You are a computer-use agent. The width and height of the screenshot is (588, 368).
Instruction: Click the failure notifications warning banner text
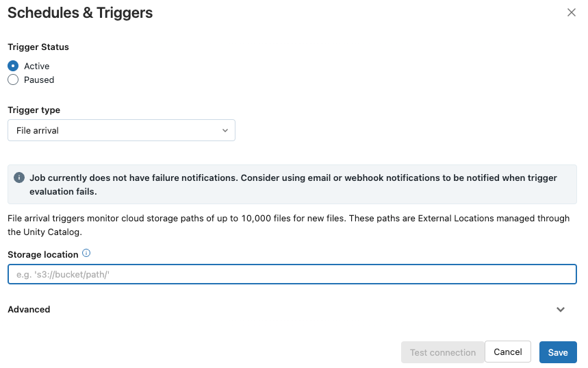pyautogui.click(x=293, y=184)
